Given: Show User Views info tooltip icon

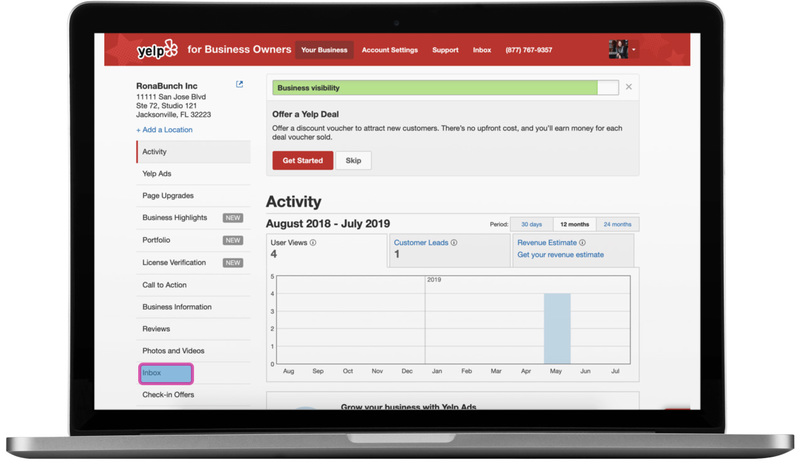Looking at the screenshot, I should coord(313,242).
